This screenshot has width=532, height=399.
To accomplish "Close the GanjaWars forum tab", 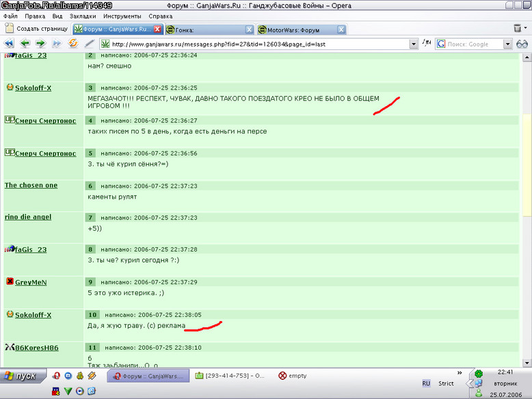I will [157, 29].
